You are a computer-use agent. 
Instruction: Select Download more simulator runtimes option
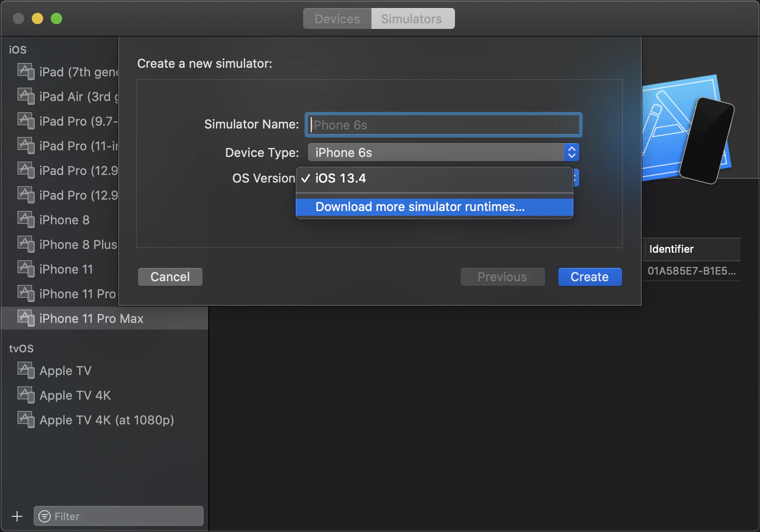435,207
